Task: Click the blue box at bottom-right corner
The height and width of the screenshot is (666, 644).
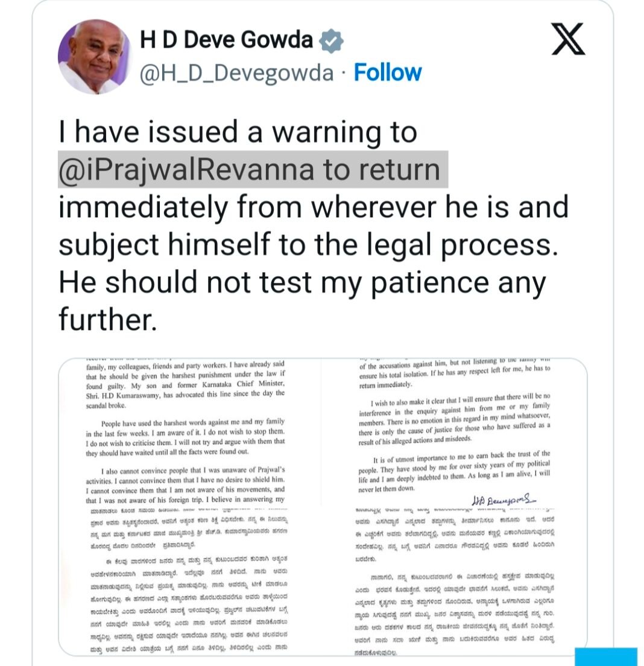Action: [x=606, y=657]
